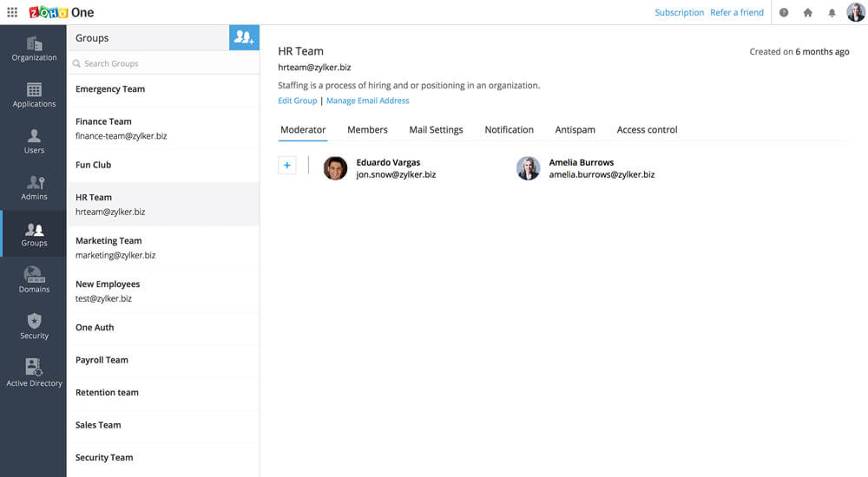This screenshot has height=477, width=868.
Task: Open the Admins section
Action: (34, 187)
